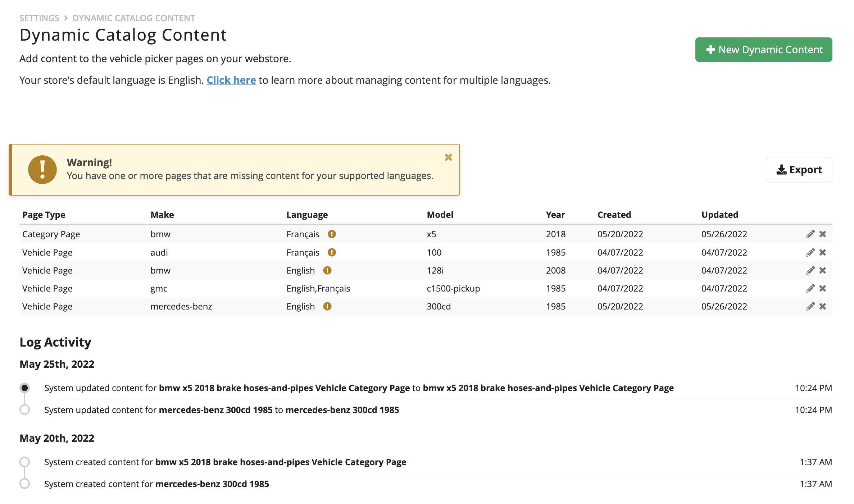Screen dimensions: 854x504
Task: Select timeline marker for mercedes-benz 300cd created entry
Action: pyautogui.click(x=24, y=484)
